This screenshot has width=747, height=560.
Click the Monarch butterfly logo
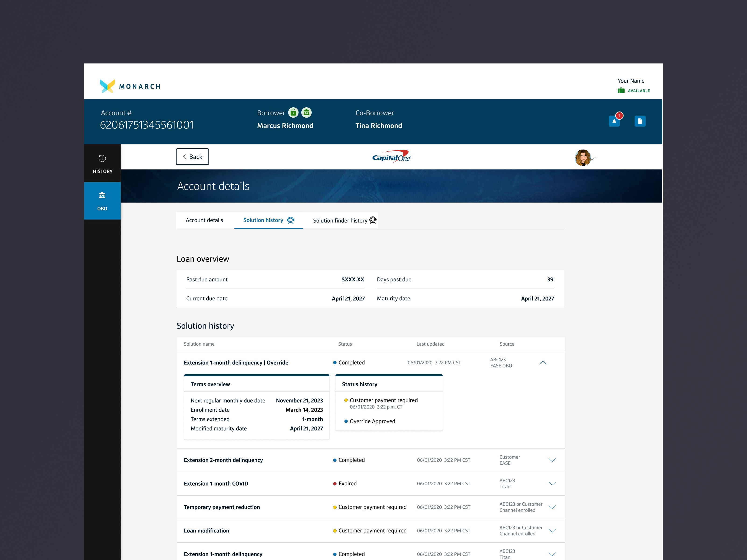(x=107, y=86)
